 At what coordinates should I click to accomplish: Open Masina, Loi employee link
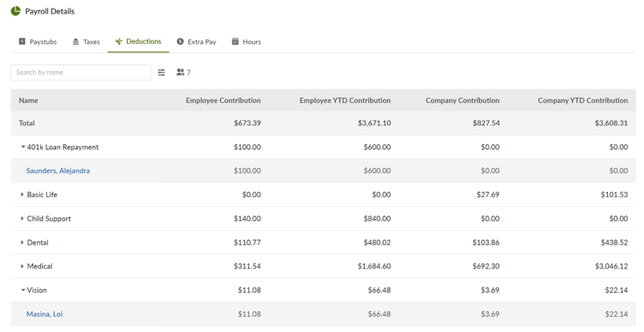[x=45, y=314]
